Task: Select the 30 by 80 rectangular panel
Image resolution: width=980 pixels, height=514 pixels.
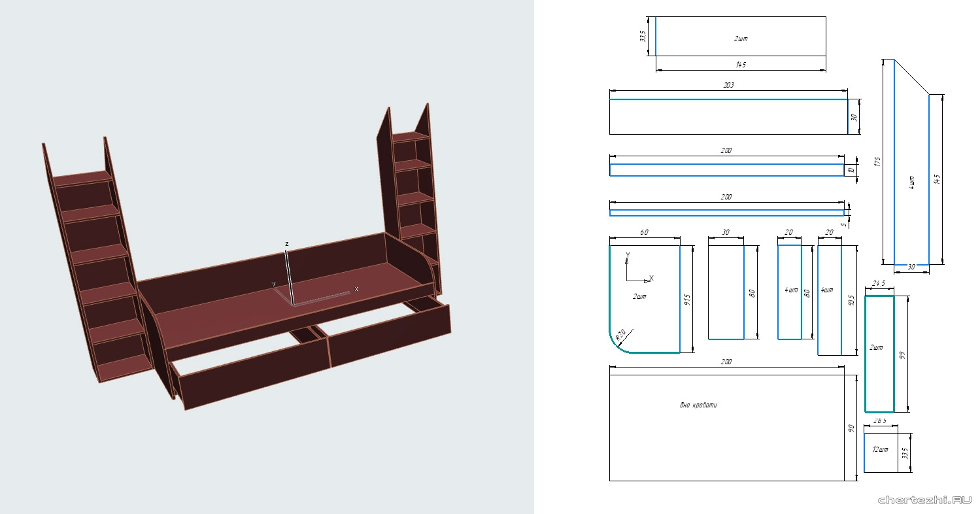Action: [726, 291]
